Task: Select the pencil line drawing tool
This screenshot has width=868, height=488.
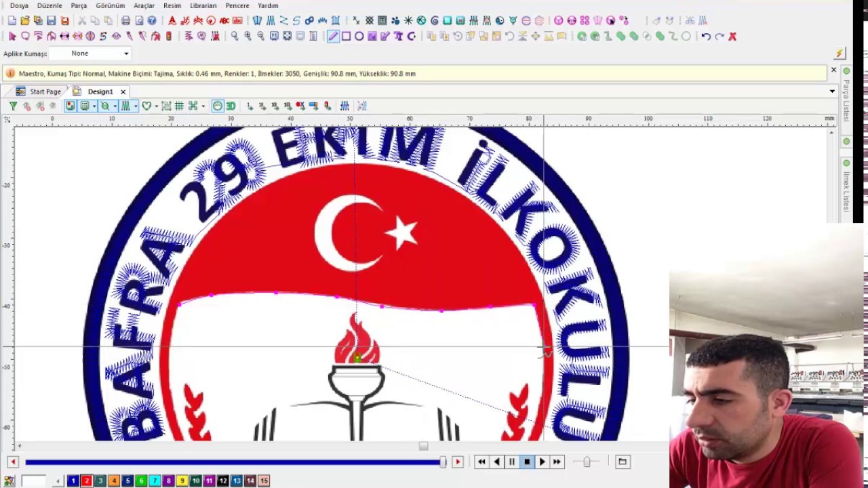Action: tap(333, 37)
